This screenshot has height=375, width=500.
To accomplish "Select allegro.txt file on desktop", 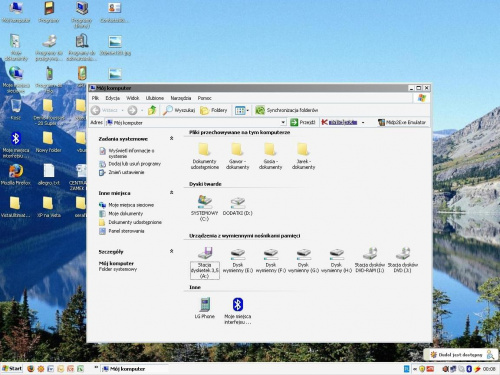I will click(49, 175).
